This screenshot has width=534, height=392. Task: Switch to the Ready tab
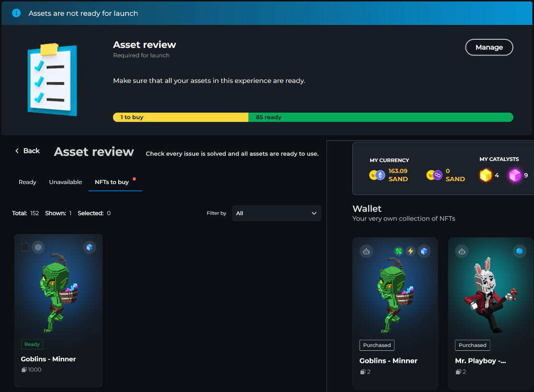27,182
